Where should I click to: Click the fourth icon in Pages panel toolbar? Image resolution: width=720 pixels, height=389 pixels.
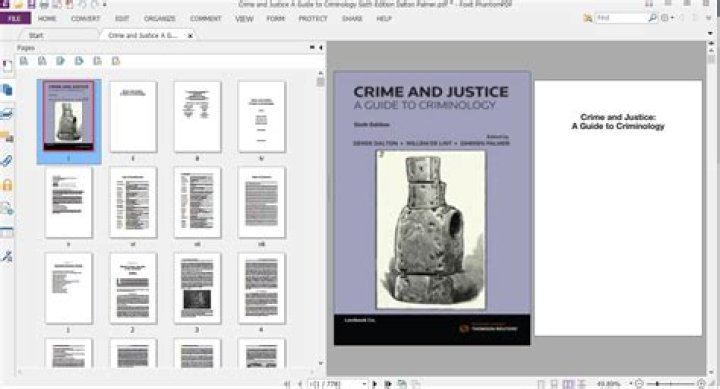point(79,61)
